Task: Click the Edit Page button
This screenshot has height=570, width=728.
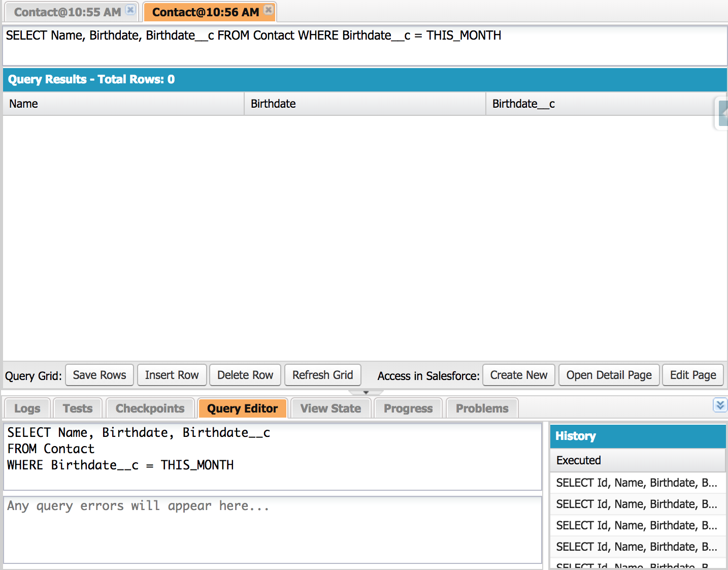Action: tap(693, 375)
